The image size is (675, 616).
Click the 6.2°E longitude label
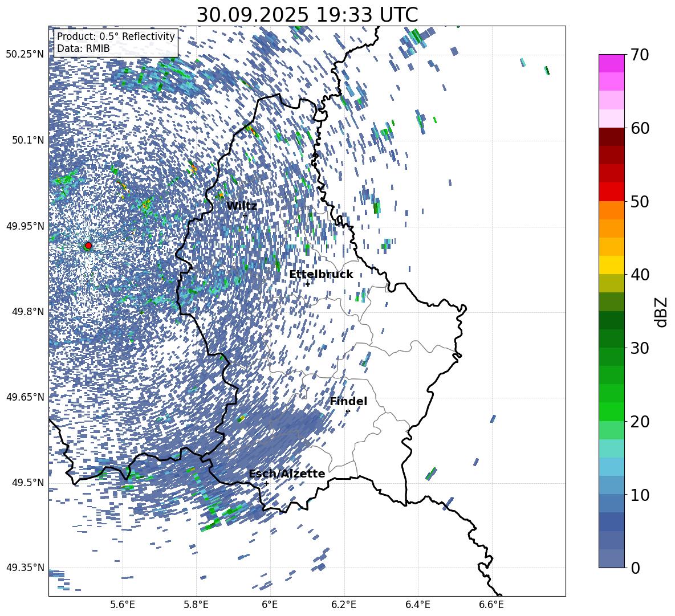[344, 605]
